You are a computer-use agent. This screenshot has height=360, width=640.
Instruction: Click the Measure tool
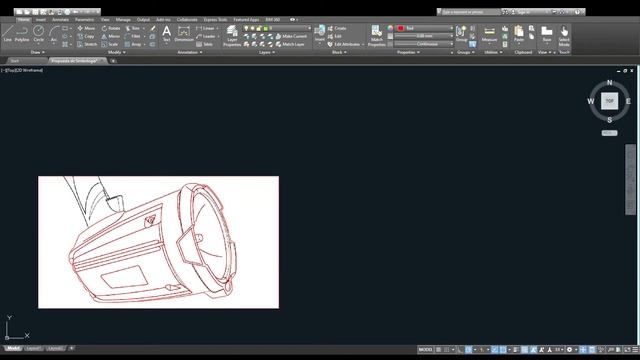[x=489, y=33]
